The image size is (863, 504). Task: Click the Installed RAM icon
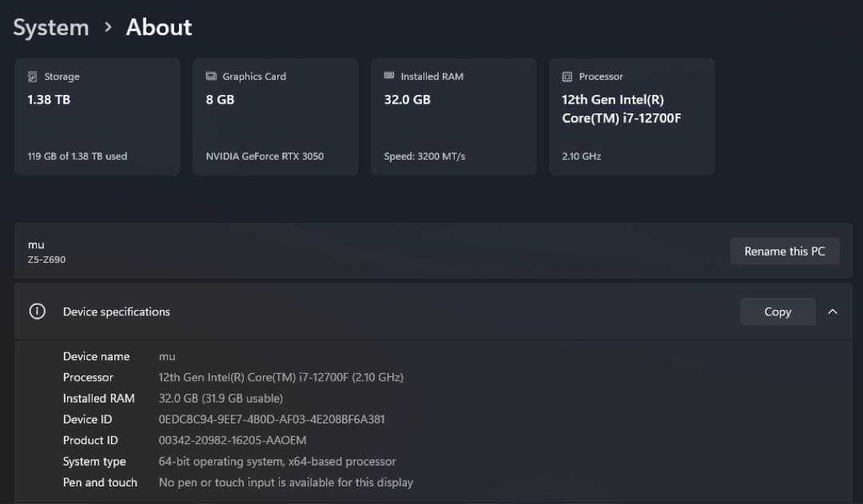tap(389, 76)
